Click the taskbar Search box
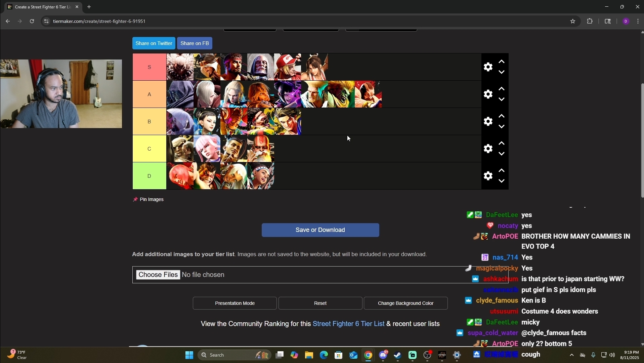This screenshot has height=363, width=644. (234, 355)
